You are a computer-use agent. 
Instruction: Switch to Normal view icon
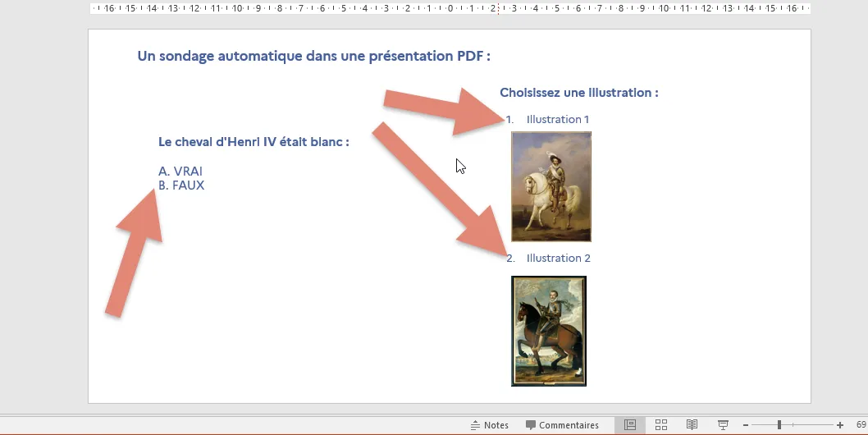pos(630,425)
